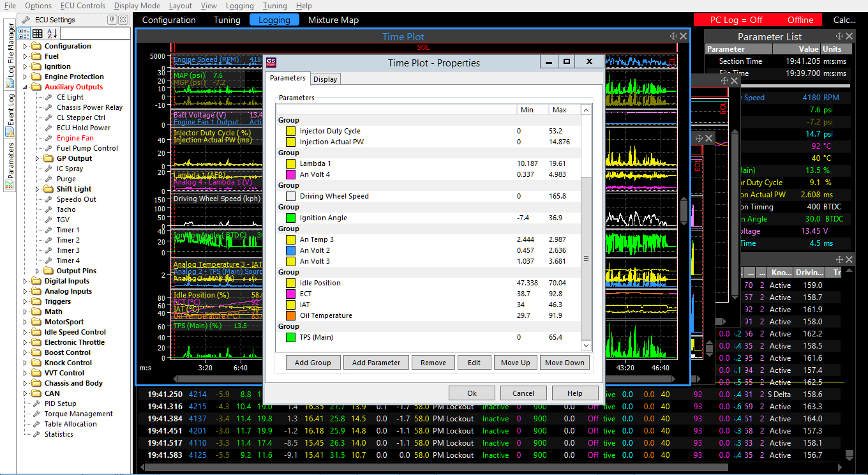
Task: Expand the Engine Protection node
Action: (26, 77)
